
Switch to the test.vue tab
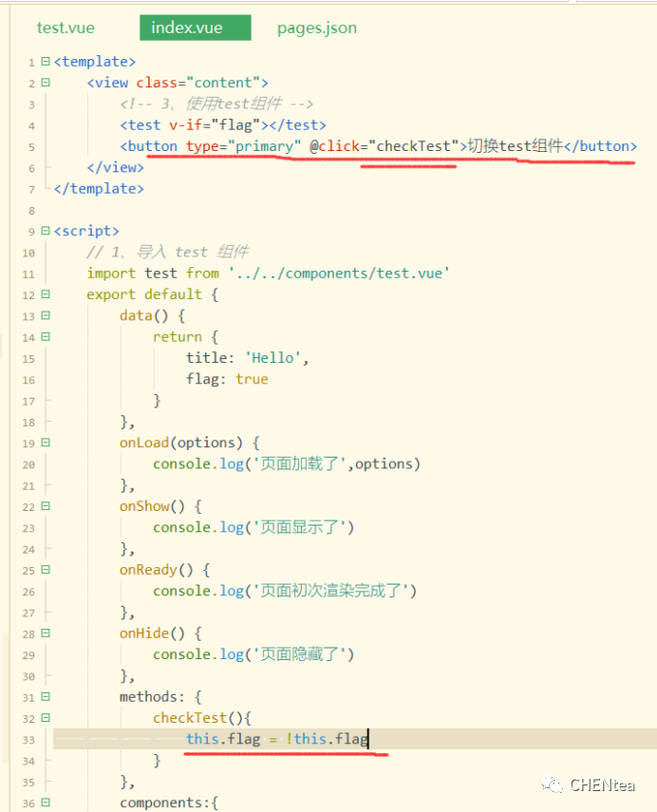click(x=66, y=28)
